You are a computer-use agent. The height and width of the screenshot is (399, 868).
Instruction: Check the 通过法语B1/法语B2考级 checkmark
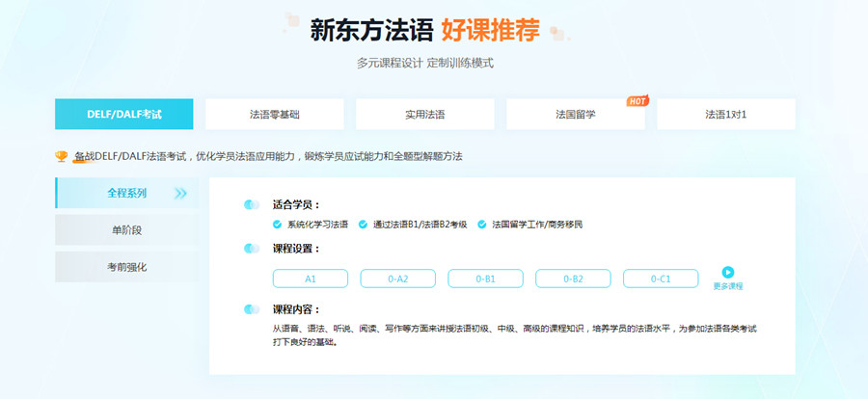click(x=364, y=225)
